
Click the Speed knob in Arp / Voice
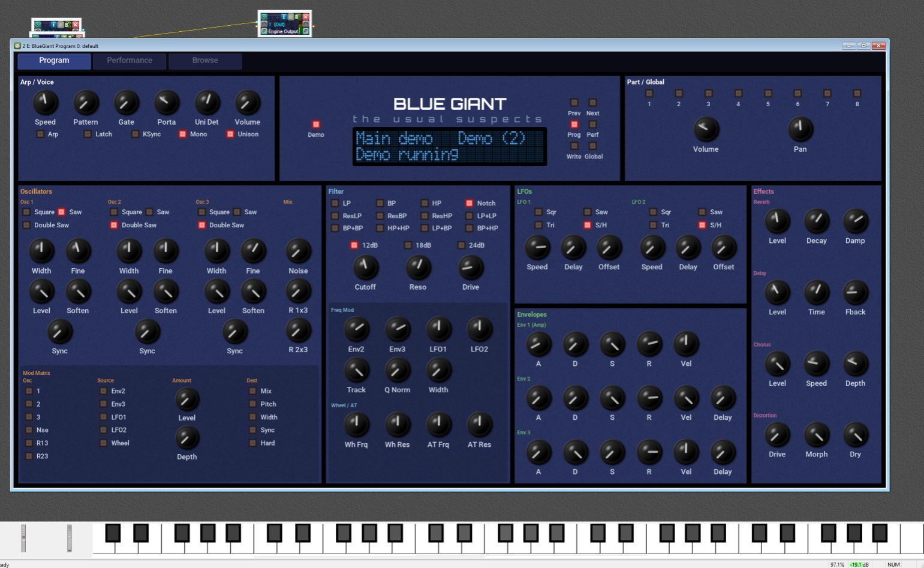click(x=45, y=103)
